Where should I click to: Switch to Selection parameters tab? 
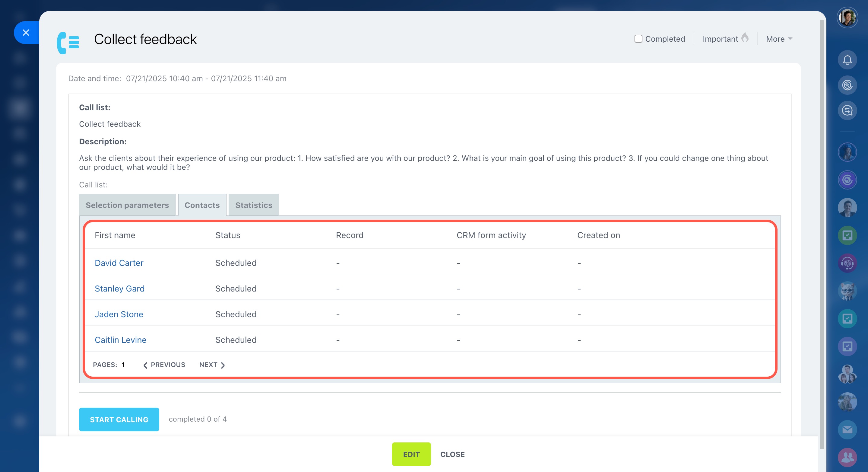(127, 205)
